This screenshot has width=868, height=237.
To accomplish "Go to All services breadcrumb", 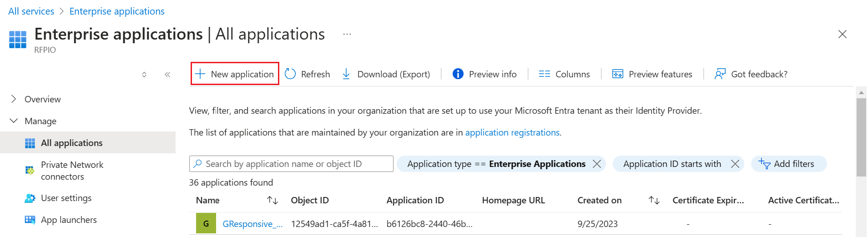I will coord(31,11).
